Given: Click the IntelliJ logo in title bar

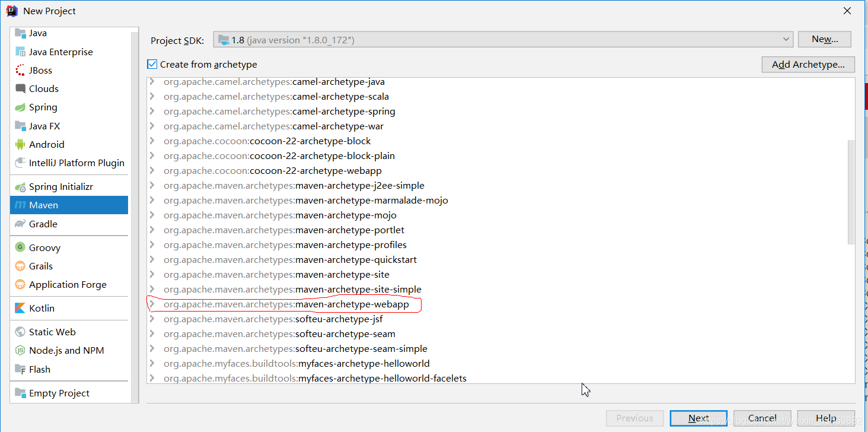Looking at the screenshot, I should pyautogui.click(x=12, y=11).
